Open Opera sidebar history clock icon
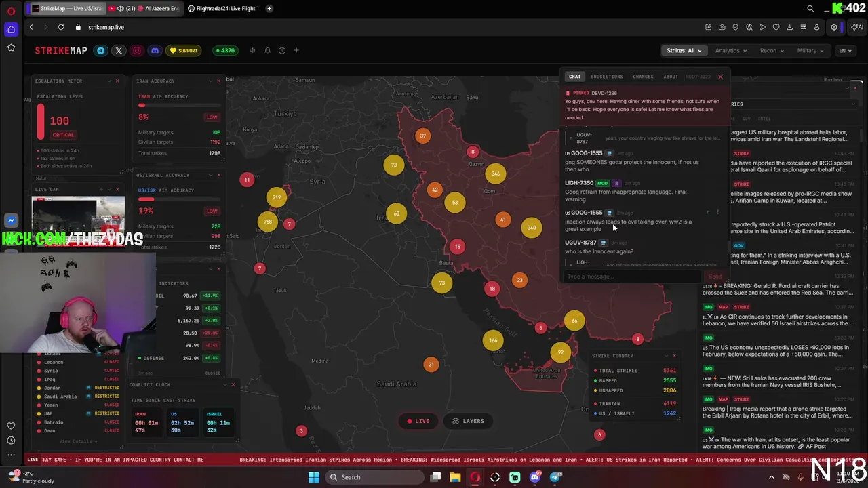Screen dimensions: 868x488 point(11,441)
